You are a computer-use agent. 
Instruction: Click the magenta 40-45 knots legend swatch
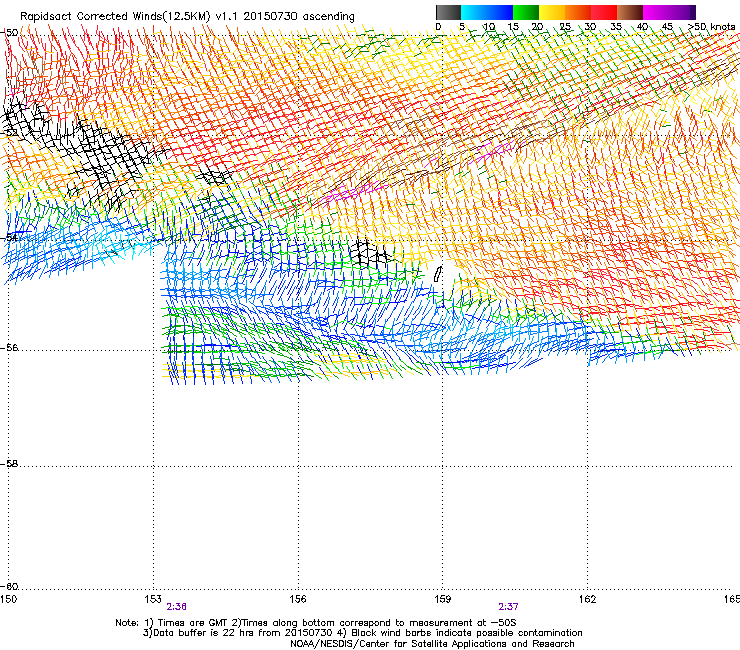click(656, 12)
